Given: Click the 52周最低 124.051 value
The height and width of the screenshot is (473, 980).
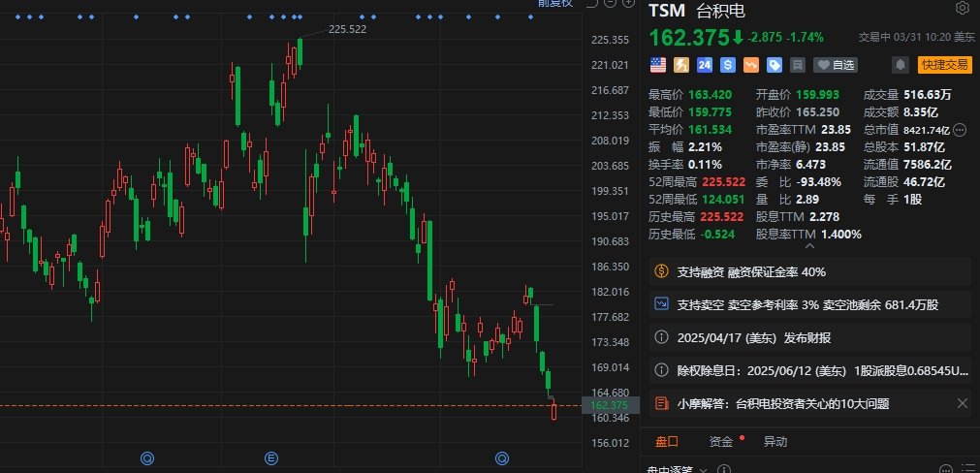Looking at the screenshot, I should coord(723,200).
